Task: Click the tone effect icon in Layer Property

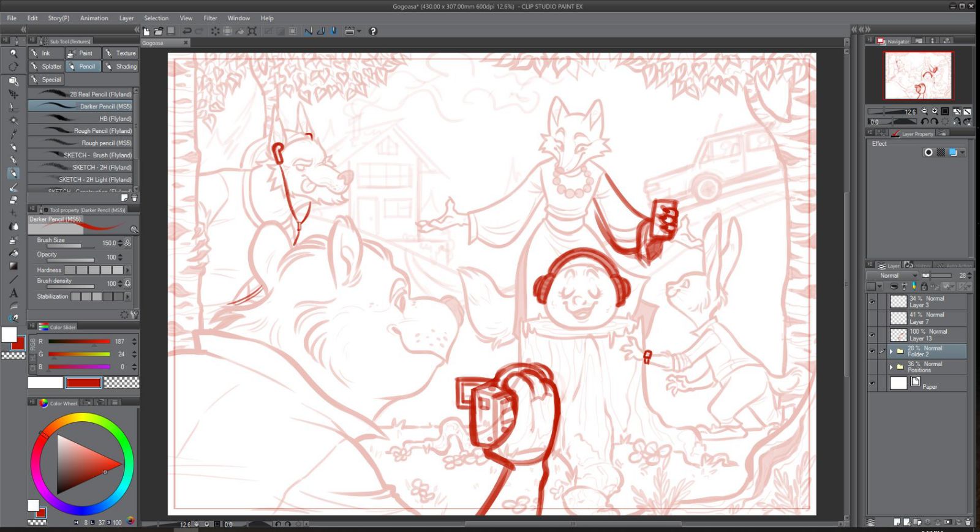Action: tap(941, 152)
